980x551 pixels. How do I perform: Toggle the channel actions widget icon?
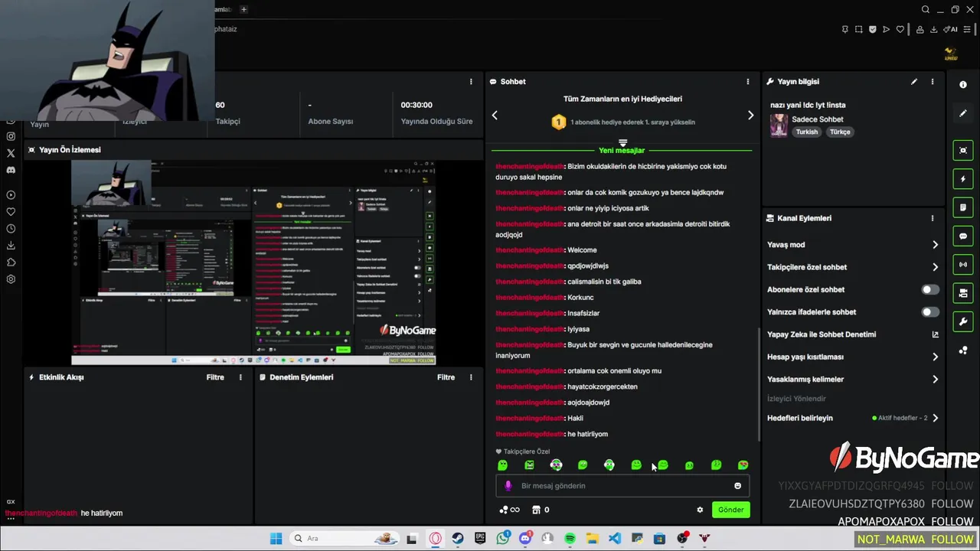tap(963, 293)
